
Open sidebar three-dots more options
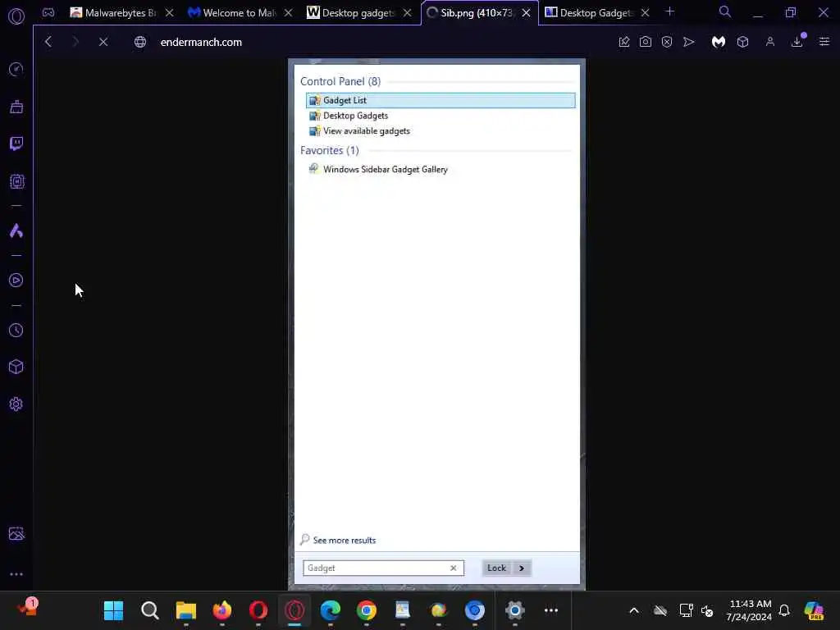pos(16,573)
